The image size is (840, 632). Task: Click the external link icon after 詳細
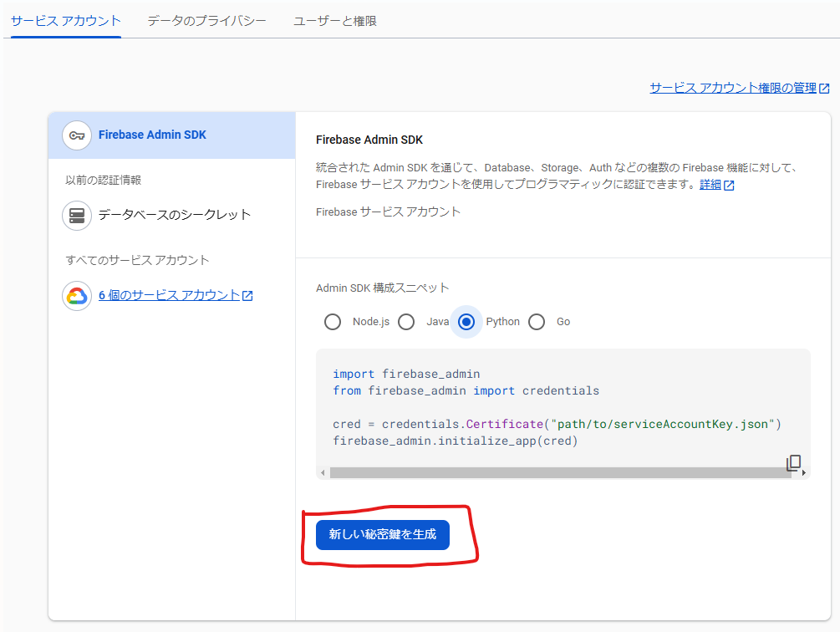(x=729, y=186)
